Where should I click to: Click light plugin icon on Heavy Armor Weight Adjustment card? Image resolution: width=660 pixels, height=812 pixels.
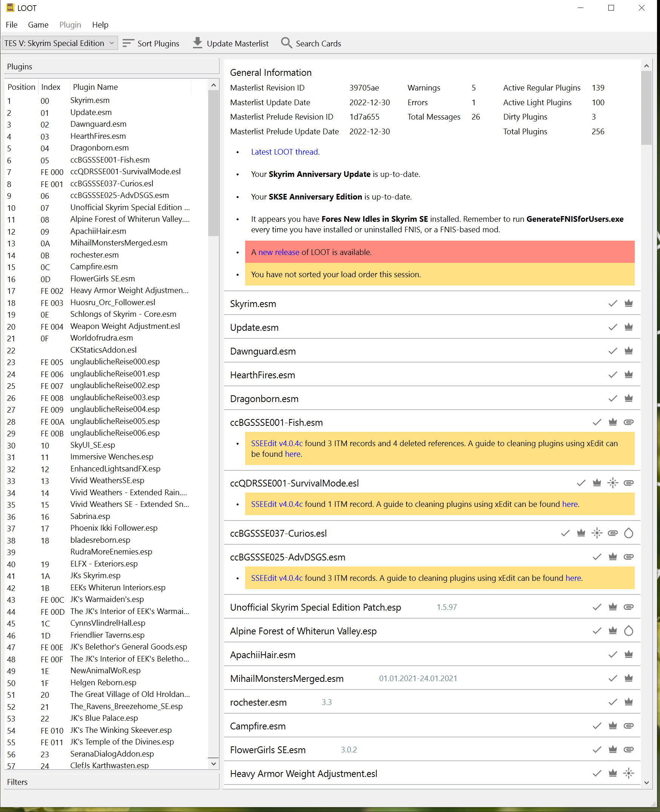click(x=628, y=773)
